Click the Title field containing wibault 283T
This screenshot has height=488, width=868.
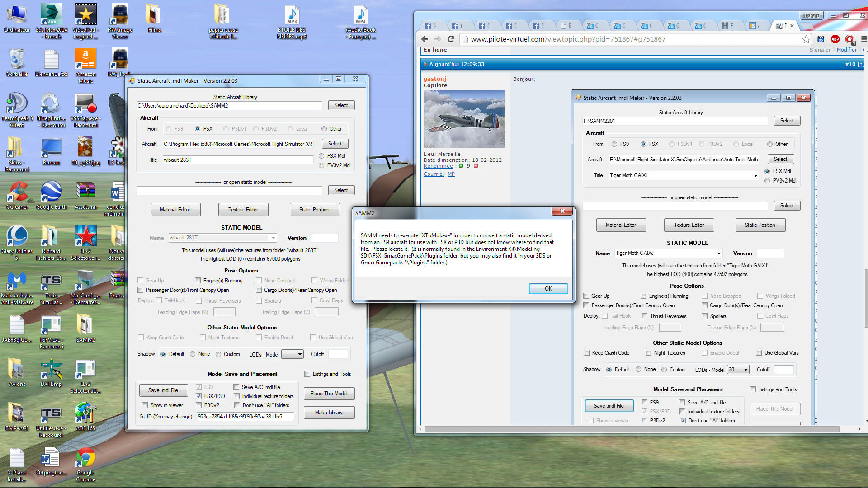[x=238, y=160]
